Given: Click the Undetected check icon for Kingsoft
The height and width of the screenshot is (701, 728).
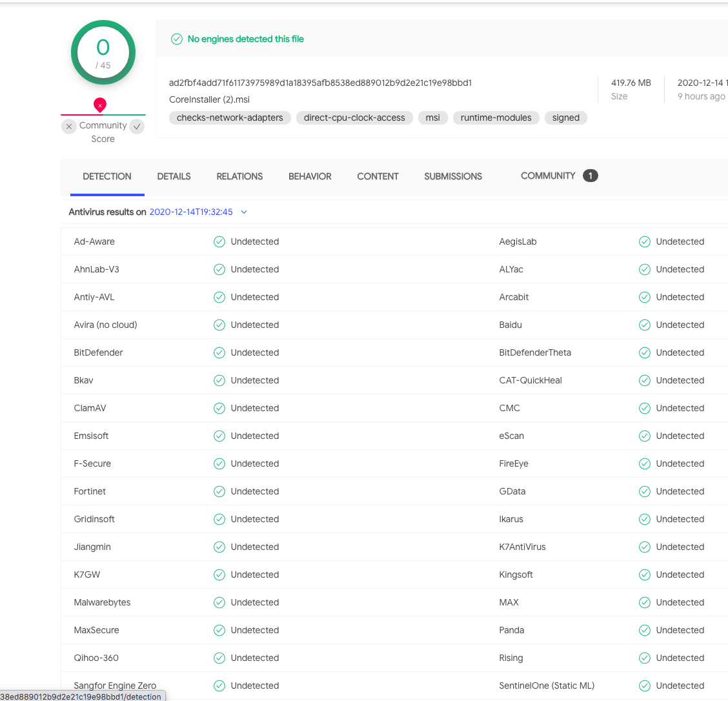Looking at the screenshot, I should (645, 574).
